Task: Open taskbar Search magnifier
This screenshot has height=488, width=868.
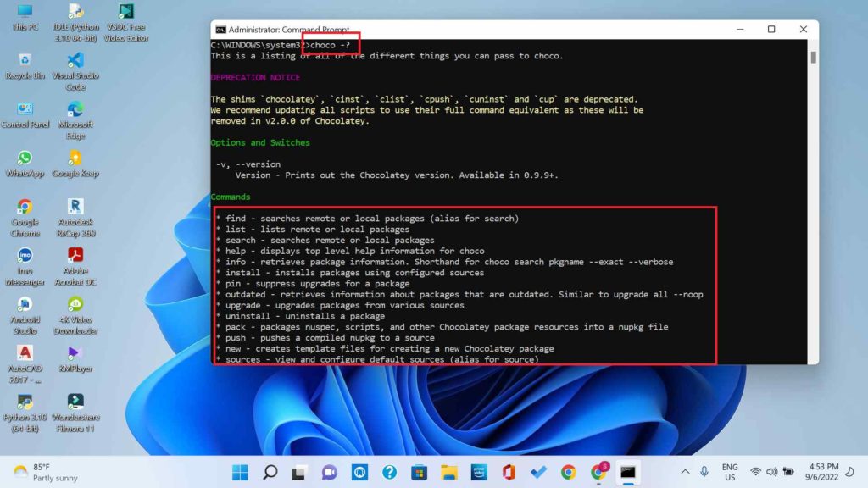Action: coord(270,472)
